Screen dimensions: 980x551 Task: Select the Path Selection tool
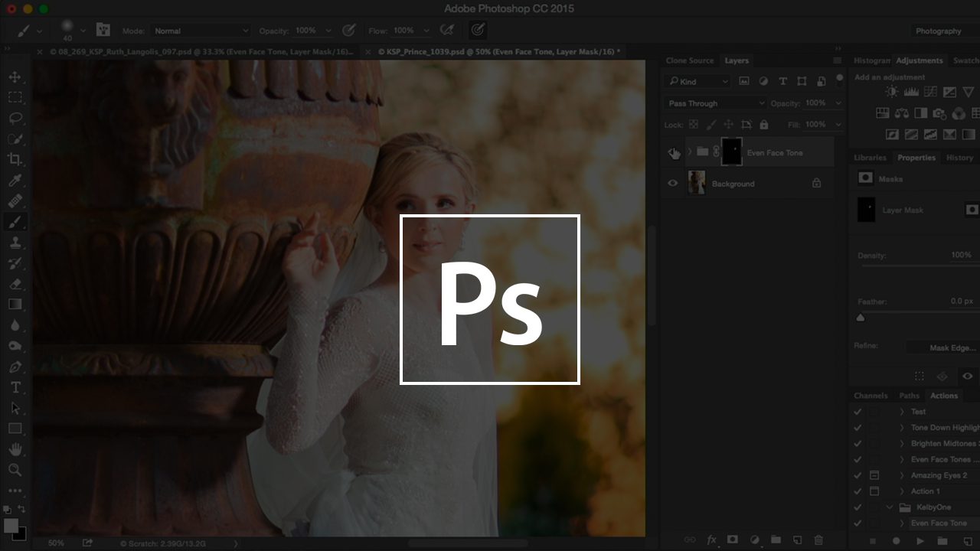[x=15, y=408]
